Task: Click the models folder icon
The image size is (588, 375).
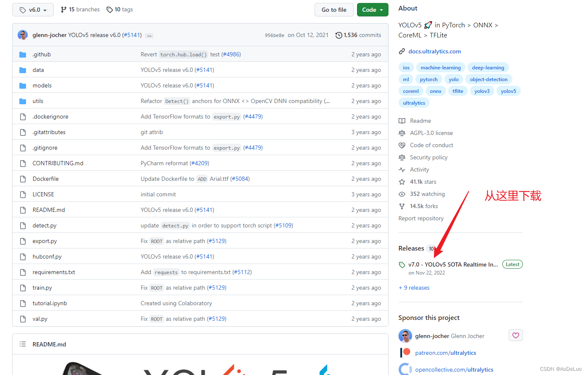Action: coord(23,85)
